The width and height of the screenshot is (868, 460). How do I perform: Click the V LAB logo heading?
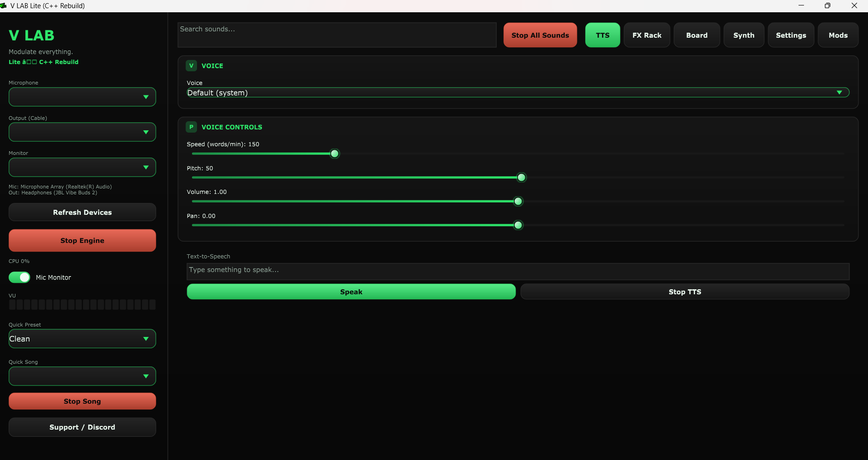point(32,35)
